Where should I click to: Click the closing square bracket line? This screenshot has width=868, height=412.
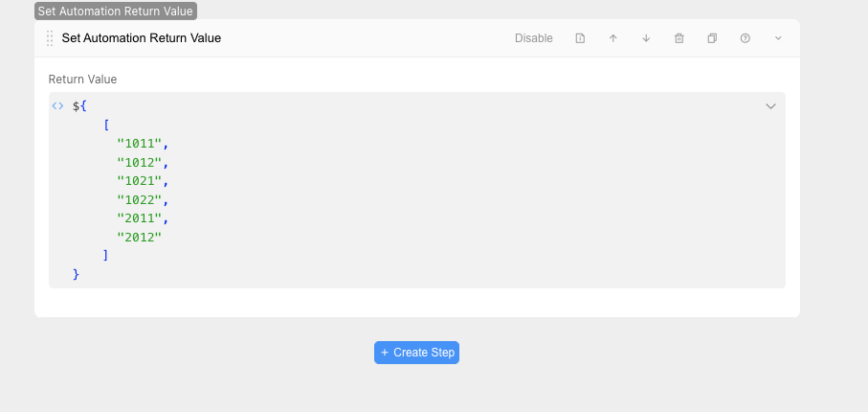pyautogui.click(x=106, y=256)
